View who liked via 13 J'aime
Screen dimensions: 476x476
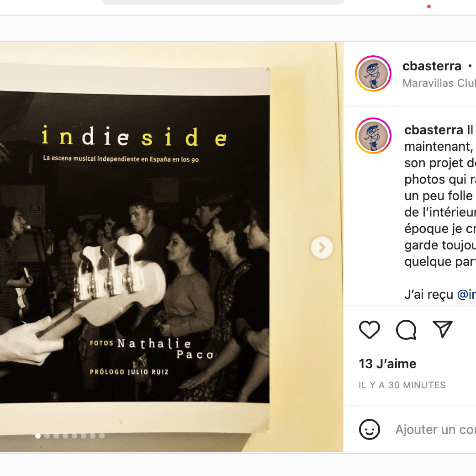pyautogui.click(x=387, y=364)
